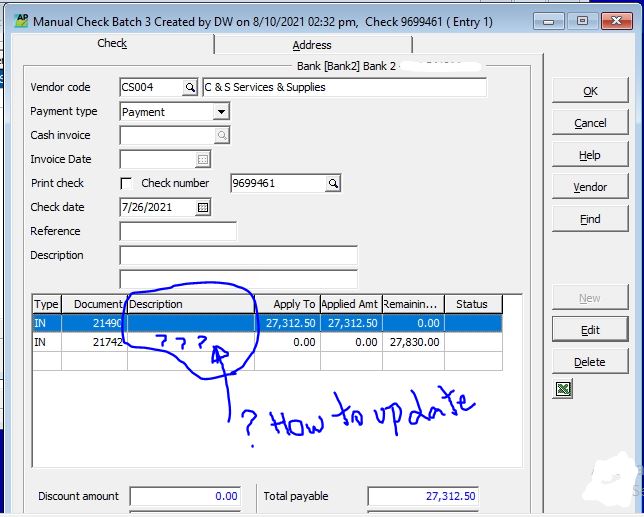Click the Vendor button
The width and height of the screenshot is (644, 517).
pyautogui.click(x=590, y=187)
